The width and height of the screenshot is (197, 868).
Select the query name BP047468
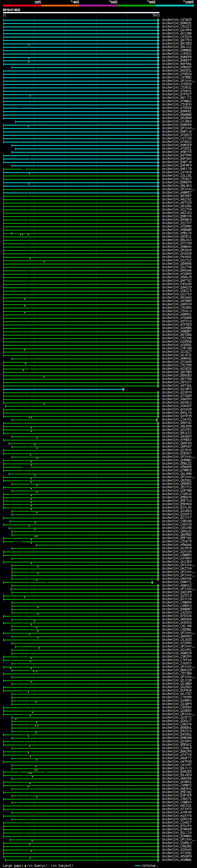coord(11,10)
